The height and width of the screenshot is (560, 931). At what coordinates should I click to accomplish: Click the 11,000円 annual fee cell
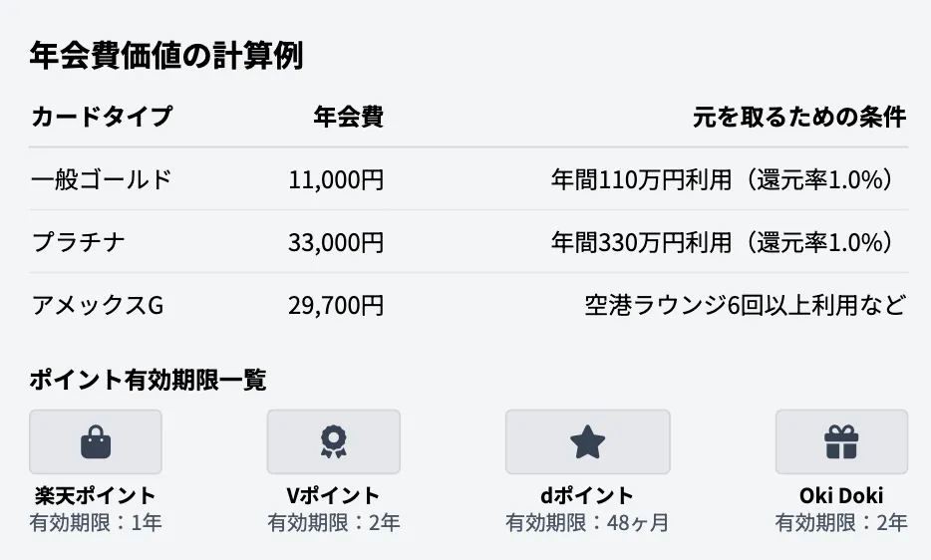click(x=336, y=179)
